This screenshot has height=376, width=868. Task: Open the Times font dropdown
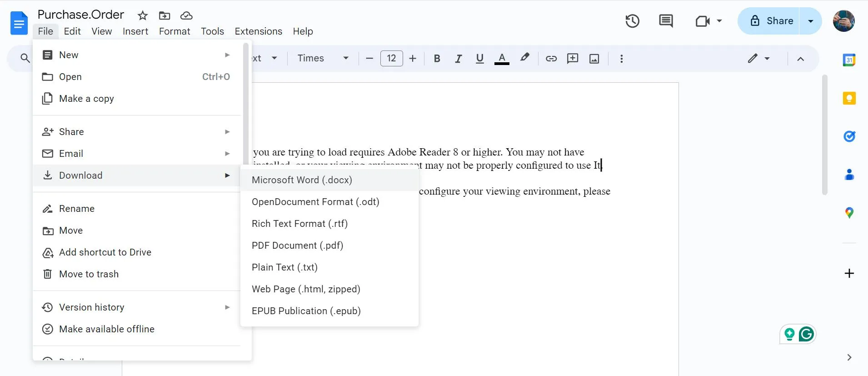tap(323, 58)
